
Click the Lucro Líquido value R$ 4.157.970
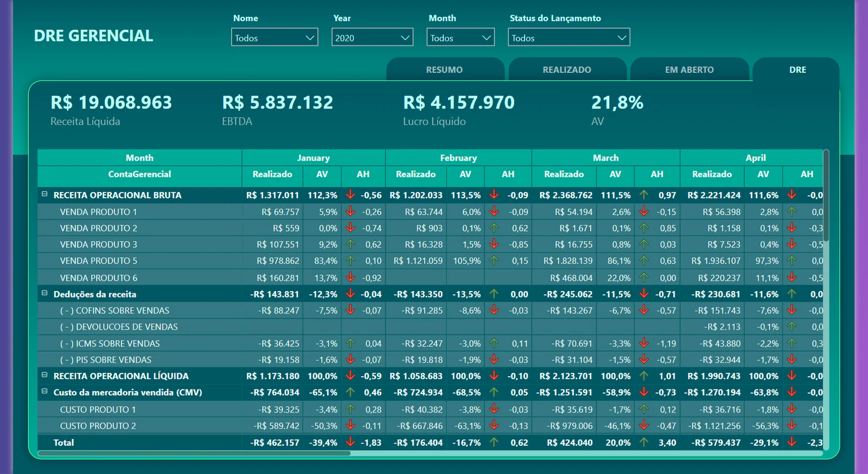pyautogui.click(x=459, y=102)
